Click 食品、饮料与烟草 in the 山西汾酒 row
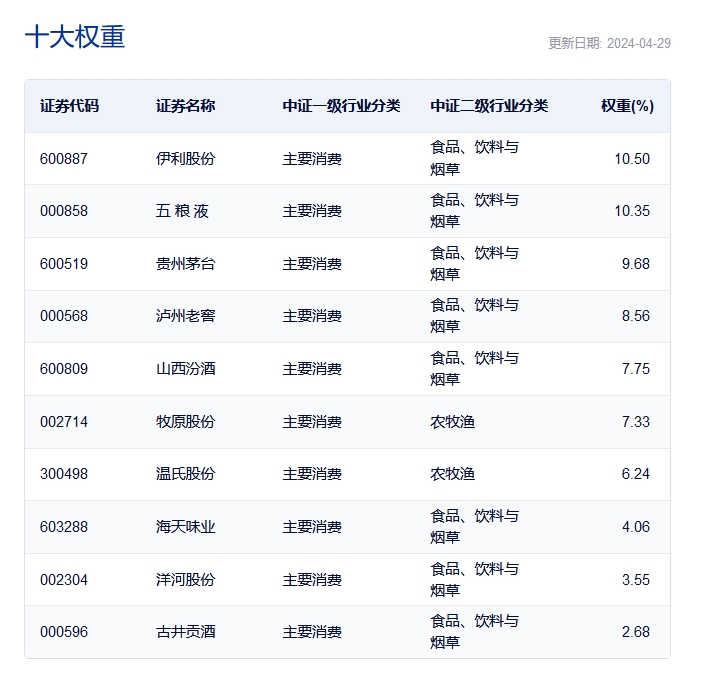 coord(475,369)
